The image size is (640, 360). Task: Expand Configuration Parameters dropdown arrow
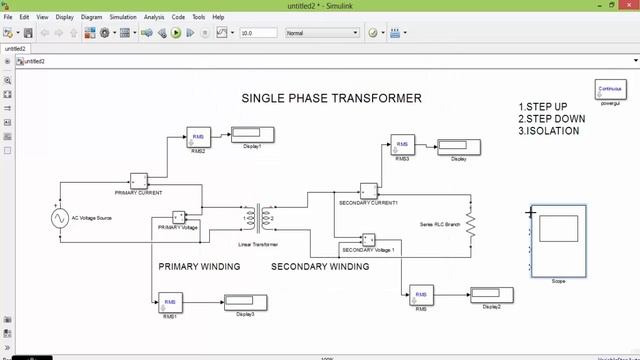114,33
